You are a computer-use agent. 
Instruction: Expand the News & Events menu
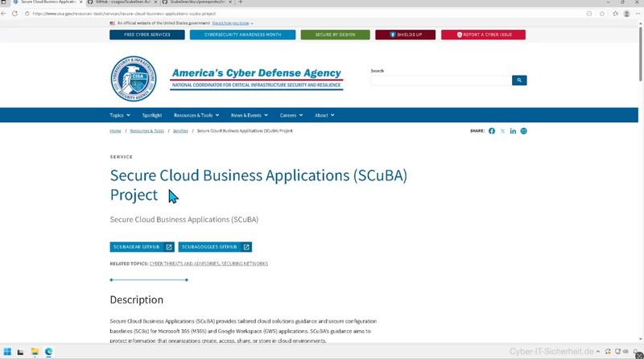point(250,115)
